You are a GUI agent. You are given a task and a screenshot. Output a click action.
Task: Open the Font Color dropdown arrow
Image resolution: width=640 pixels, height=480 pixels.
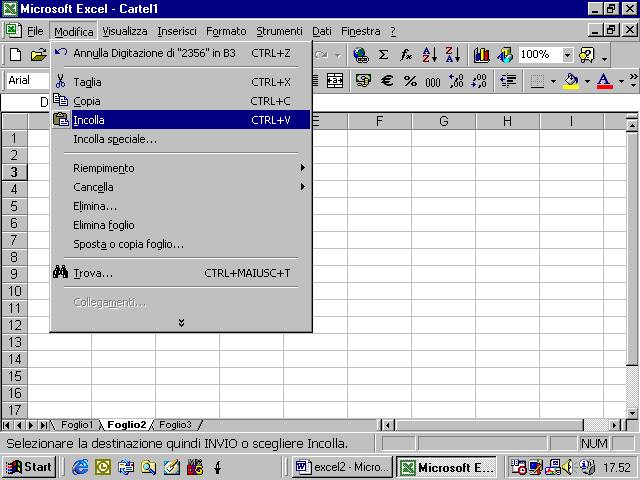[621, 81]
